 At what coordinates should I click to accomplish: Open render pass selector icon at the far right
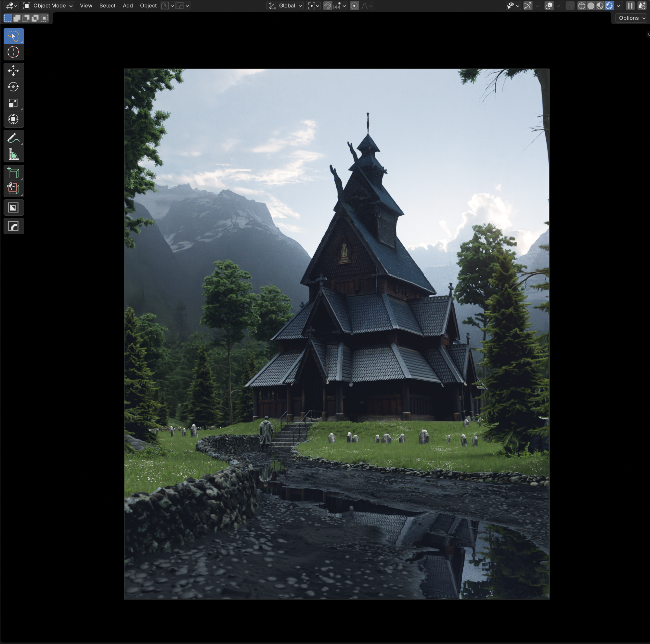point(642,6)
